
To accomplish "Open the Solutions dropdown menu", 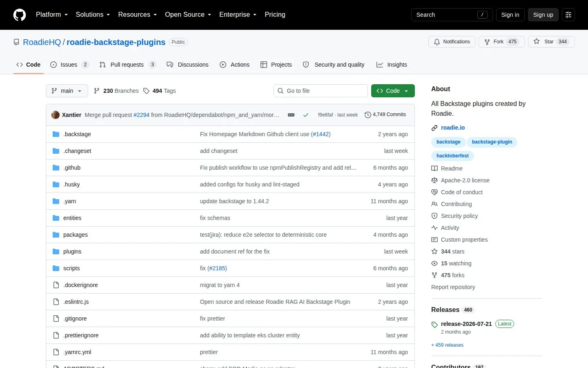I will tap(93, 15).
